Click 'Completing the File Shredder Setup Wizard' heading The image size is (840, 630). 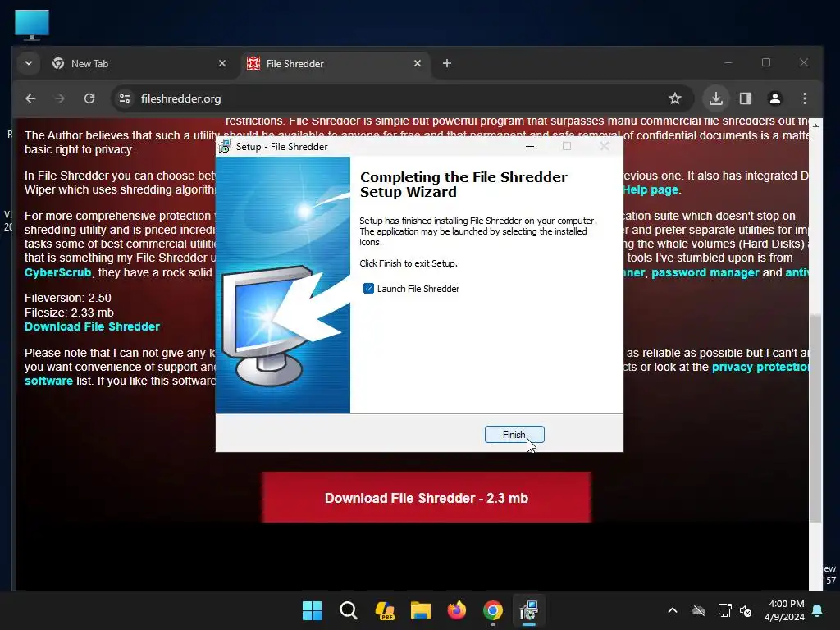tap(463, 185)
